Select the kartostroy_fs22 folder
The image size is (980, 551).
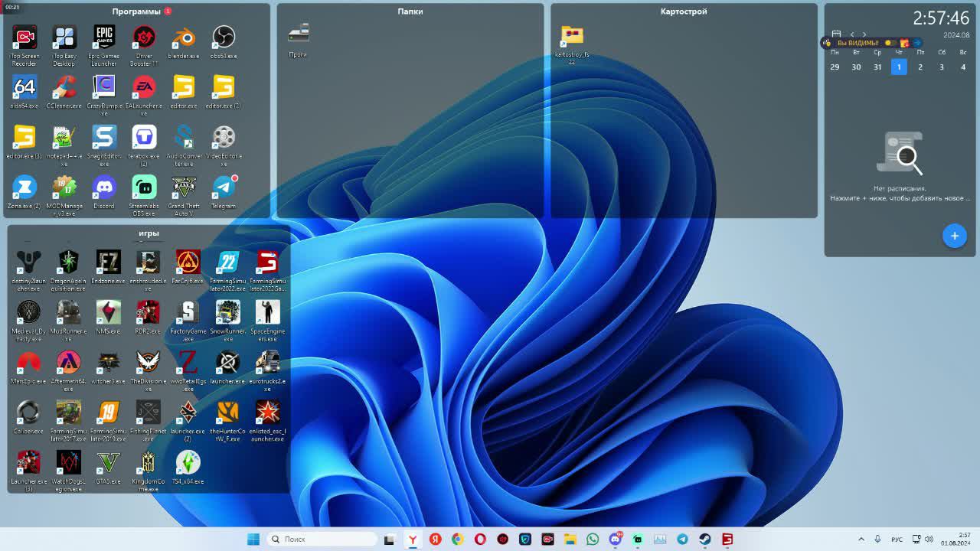(x=572, y=44)
